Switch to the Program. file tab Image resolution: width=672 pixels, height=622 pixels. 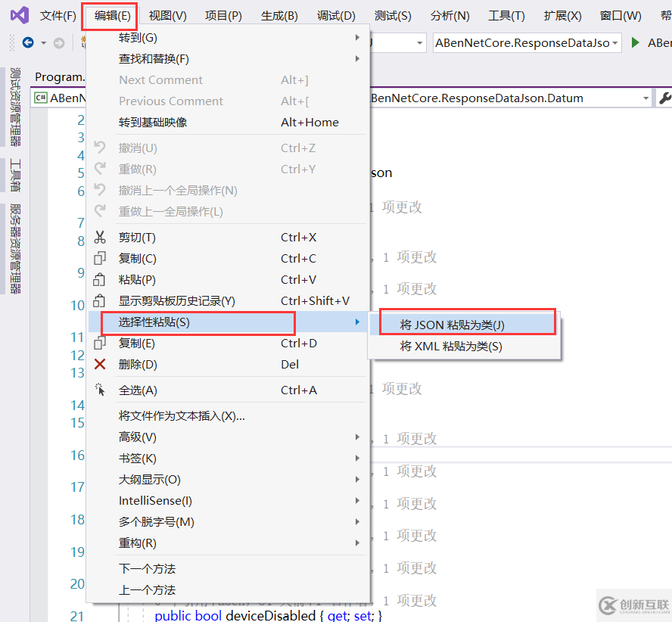(60, 76)
